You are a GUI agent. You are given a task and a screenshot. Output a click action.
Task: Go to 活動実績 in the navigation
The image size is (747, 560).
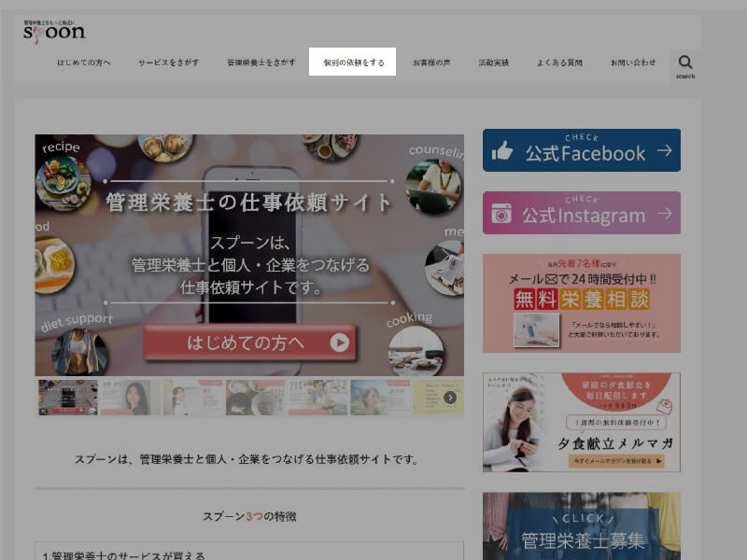point(494,63)
